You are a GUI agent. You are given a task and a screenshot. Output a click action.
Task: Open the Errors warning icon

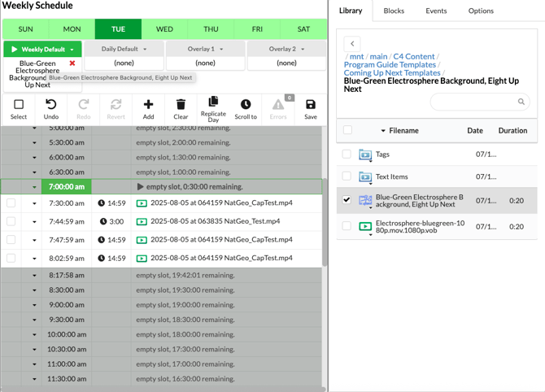click(x=278, y=105)
